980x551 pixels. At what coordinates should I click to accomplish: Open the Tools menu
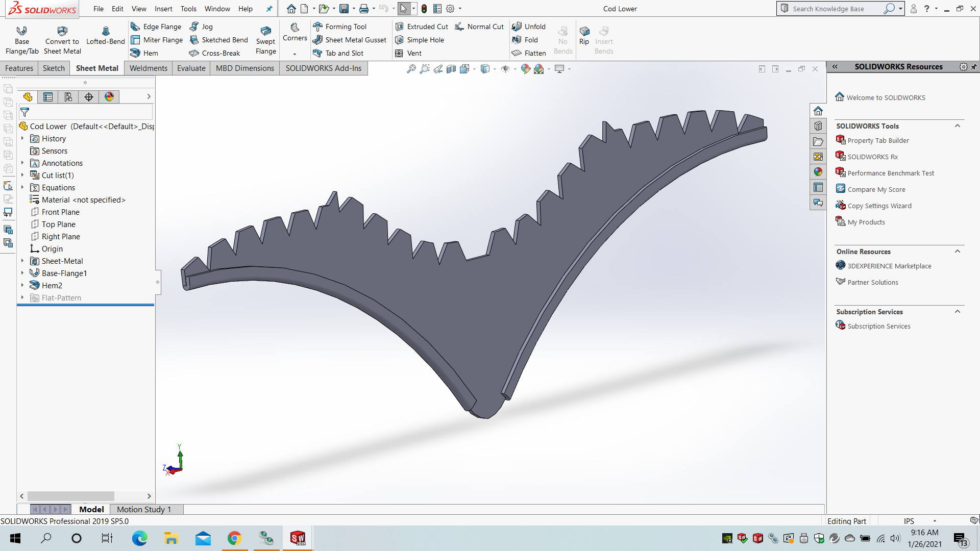point(188,9)
